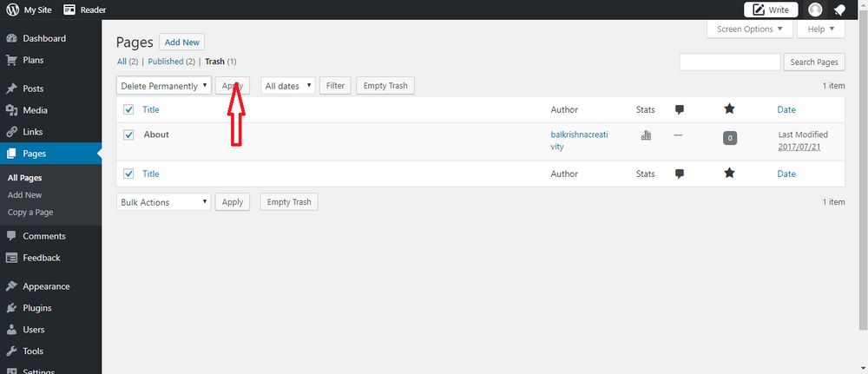Click the bottom Apply button
This screenshot has height=374, width=868.
coord(233,202)
